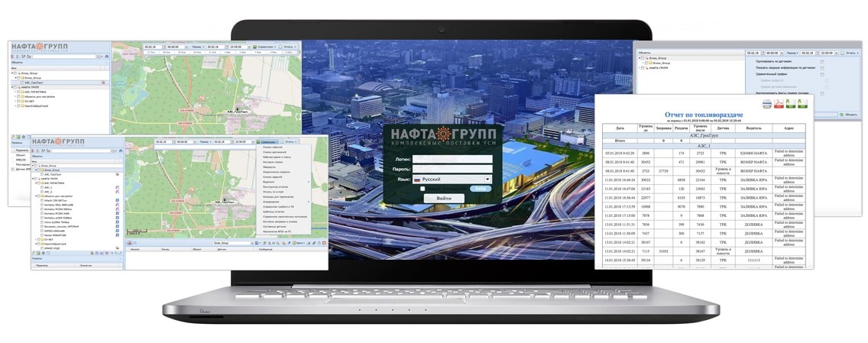Click the PDF export icon in the report
868x343 pixels.
(x=779, y=103)
